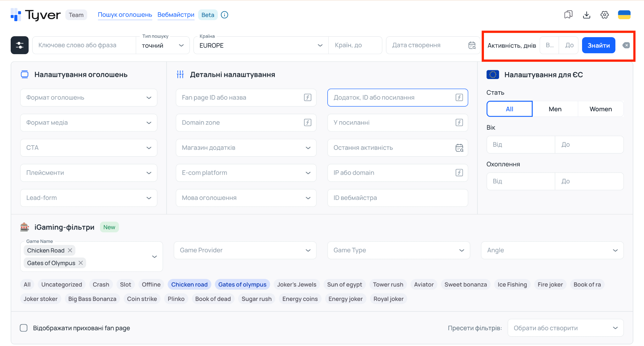Focus the Ключове слово або фраза field

click(x=84, y=45)
